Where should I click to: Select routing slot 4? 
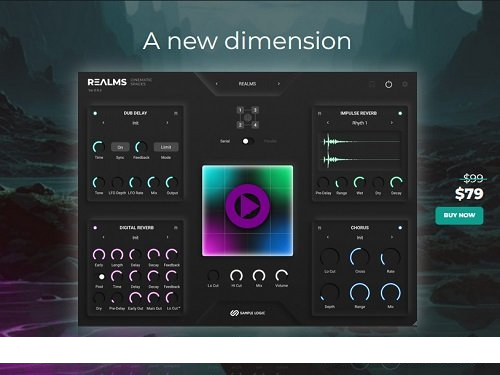255,125
